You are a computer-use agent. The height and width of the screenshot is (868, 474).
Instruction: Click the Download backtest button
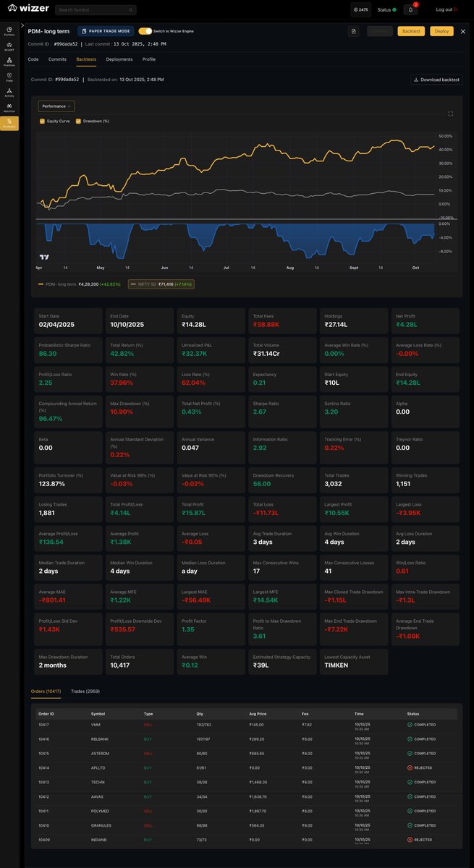point(436,80)
